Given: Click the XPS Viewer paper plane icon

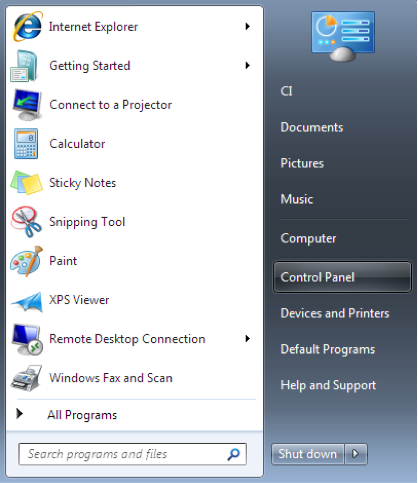Looking at the screenshot, I should point(27,301).
